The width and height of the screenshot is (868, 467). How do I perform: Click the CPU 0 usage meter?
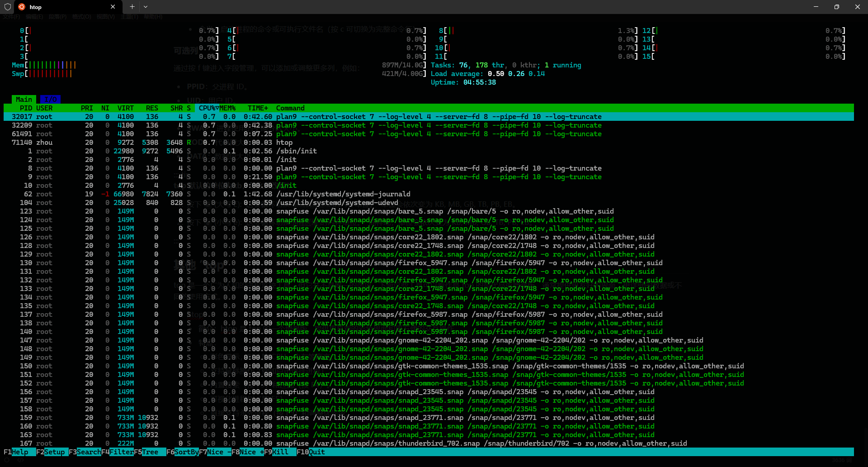(x=119, y=31)
